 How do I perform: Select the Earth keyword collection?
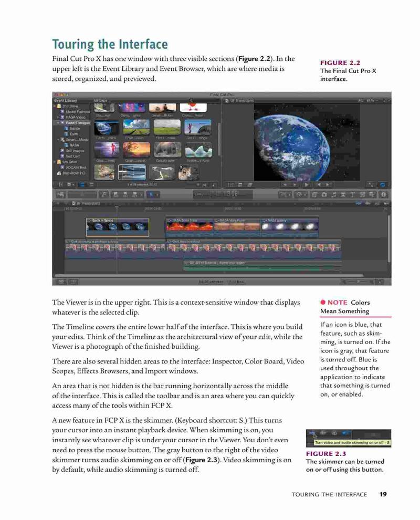71,134
